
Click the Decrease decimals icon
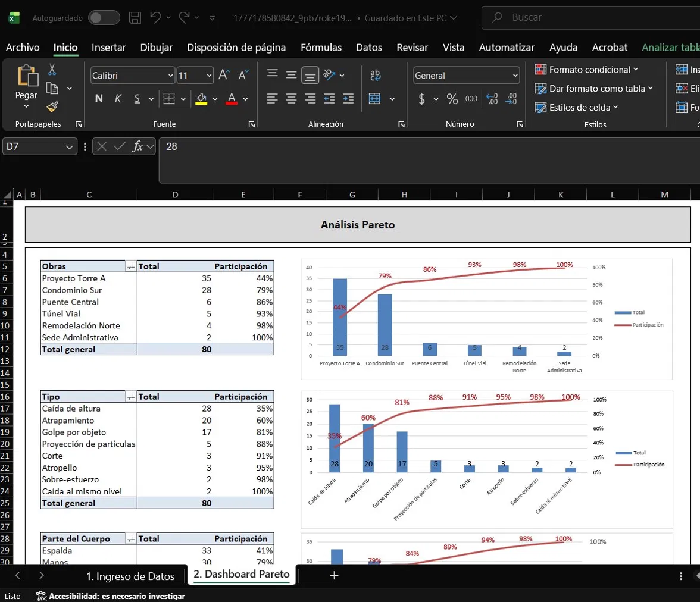click(511, 99)
